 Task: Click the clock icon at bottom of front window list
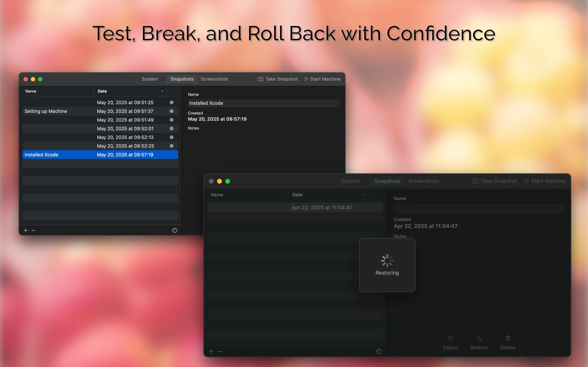pos(379,351)
